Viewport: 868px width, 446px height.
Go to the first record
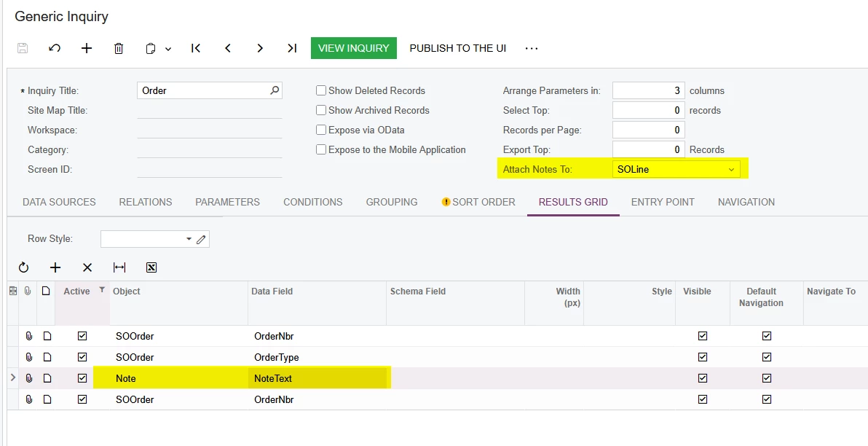[195, 48]
